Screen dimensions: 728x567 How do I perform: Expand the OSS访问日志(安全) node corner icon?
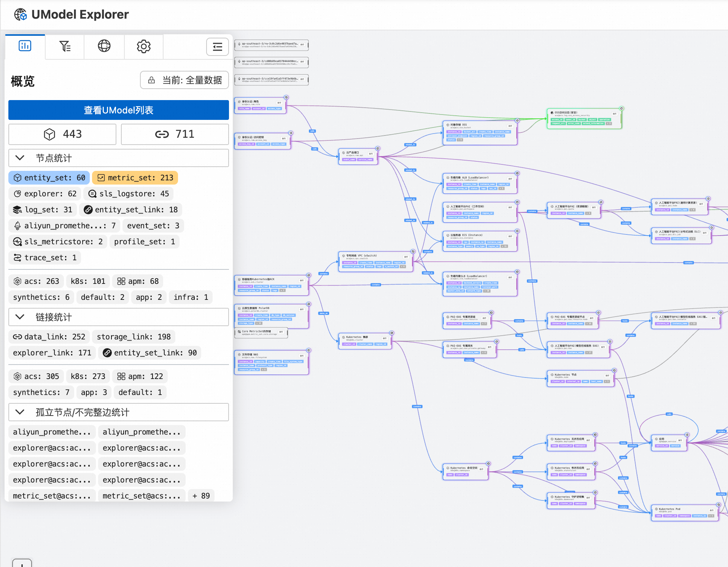[622, 108]
